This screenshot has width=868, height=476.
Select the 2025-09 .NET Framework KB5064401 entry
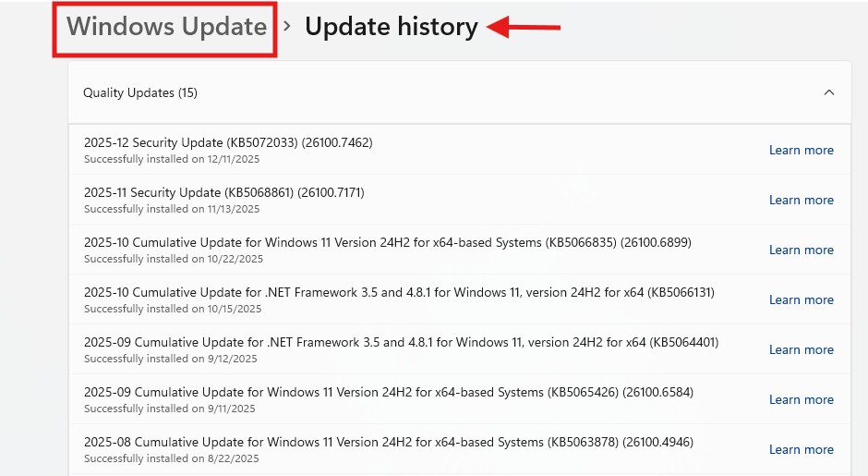coord(401,343)
